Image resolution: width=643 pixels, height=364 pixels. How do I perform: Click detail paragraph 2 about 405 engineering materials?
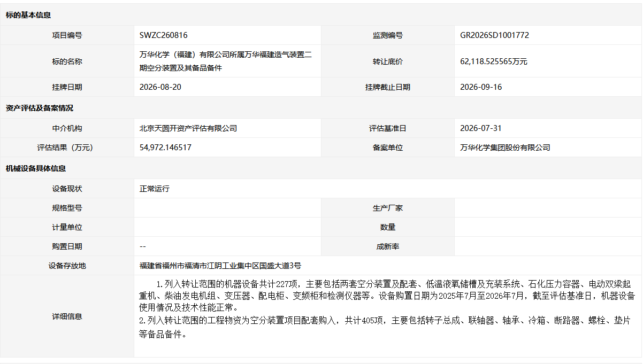click(384, 328)
